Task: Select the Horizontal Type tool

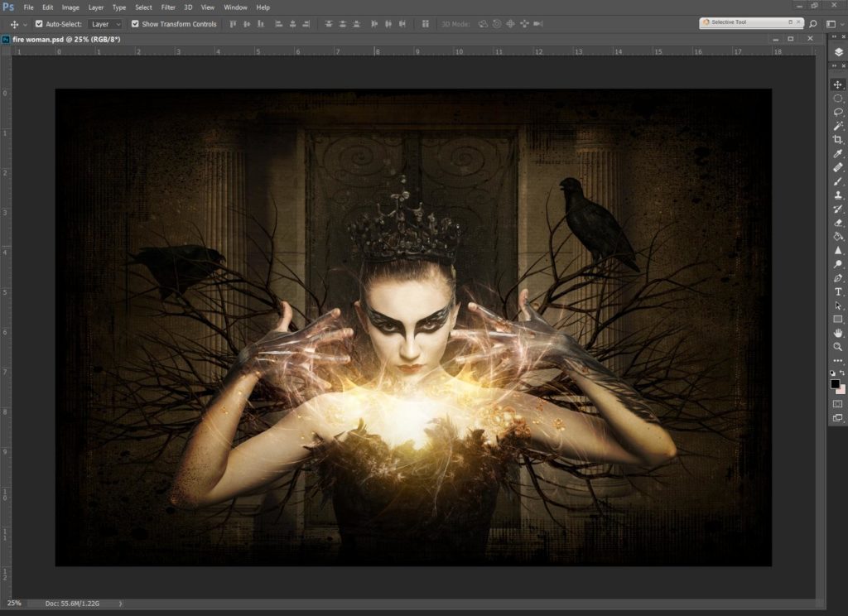Action: pyautogui.click(x=838, y=291)
